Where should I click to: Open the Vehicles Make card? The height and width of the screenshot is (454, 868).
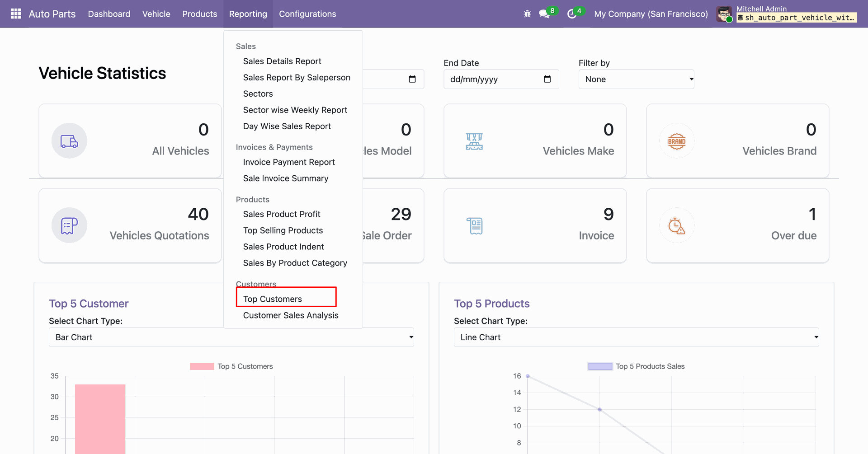click(535, 141)
